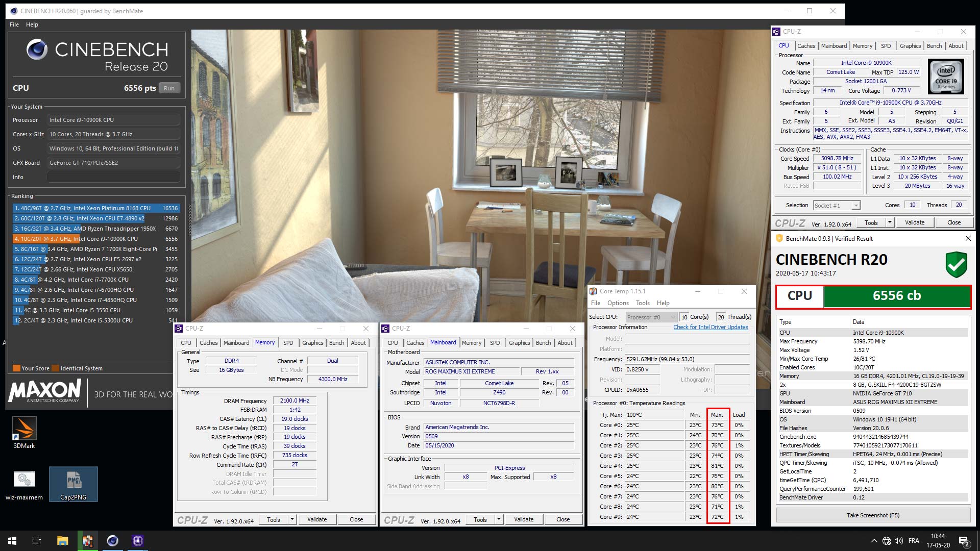Click Check for Intel Driver Updates link
The image size is (980, 551).
(x=710, y=328)
